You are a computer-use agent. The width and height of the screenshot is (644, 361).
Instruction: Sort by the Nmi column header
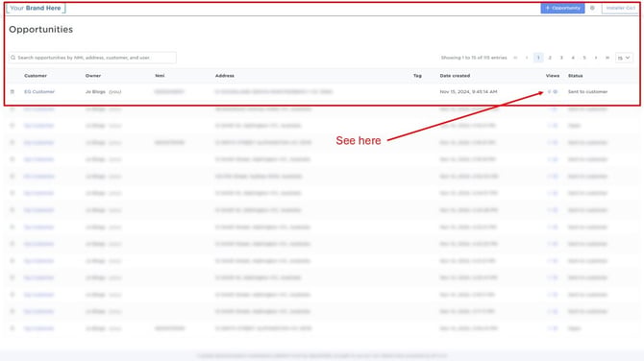[x=160, y=76]
